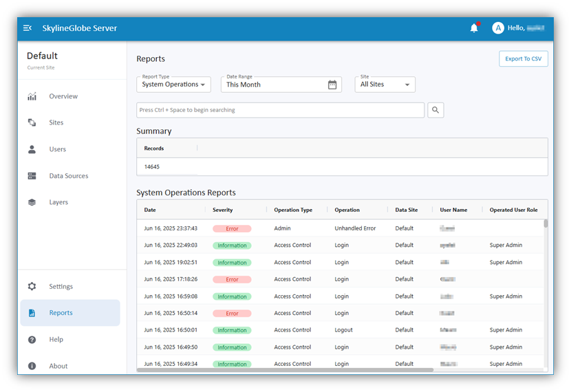
Task: Expand the All Sites dropdown
Action: tap(385, 85)
